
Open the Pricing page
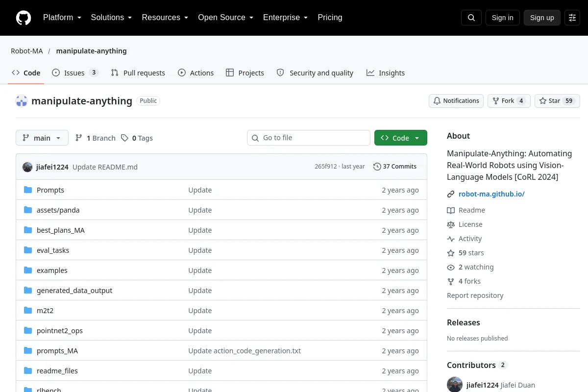(x=330, y=18)
